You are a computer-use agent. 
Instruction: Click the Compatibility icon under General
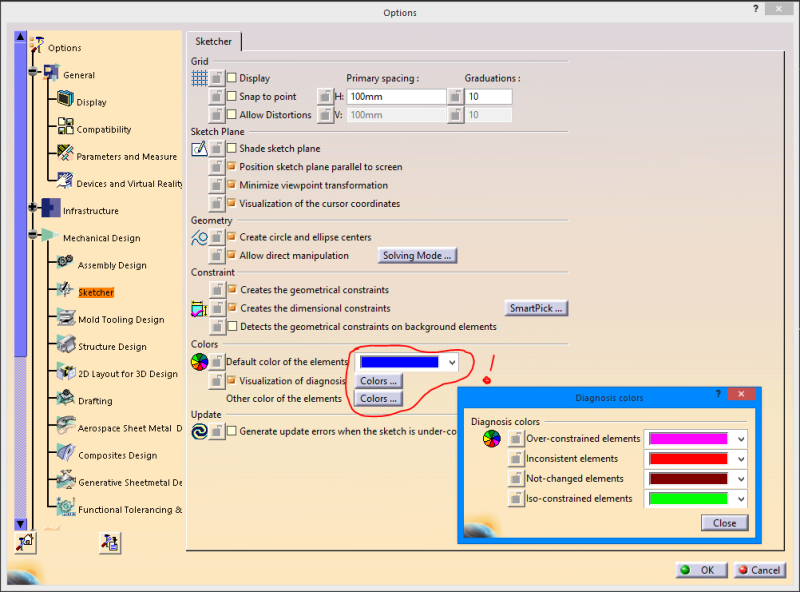click(64, 128)
